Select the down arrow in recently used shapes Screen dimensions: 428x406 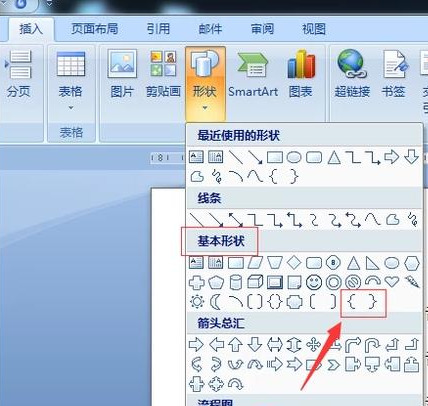tap(412, 157)
